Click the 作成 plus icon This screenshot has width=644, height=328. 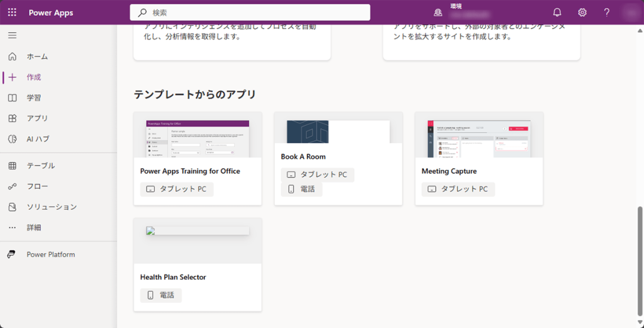pos(13,77)
